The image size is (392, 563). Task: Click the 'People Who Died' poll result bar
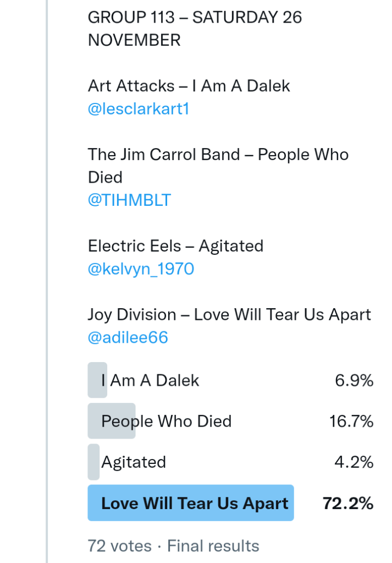tap(166, 422)
